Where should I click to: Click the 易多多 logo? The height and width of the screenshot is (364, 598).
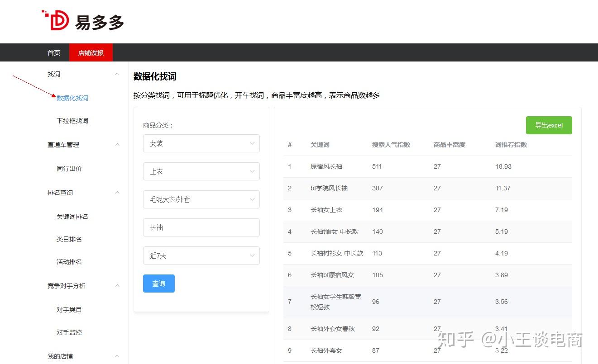coord(83,21)
